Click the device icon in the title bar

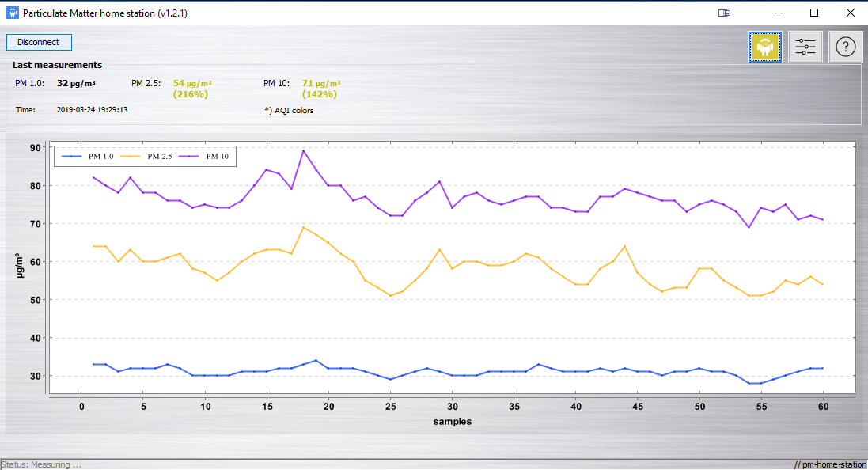724,13
